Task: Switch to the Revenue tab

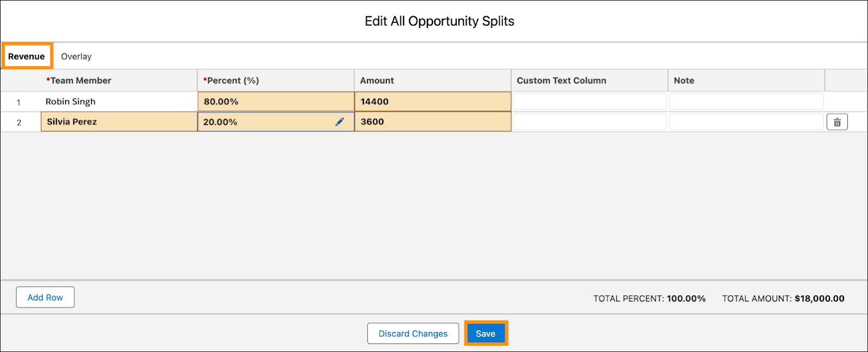Action: [x=27, y=56]
